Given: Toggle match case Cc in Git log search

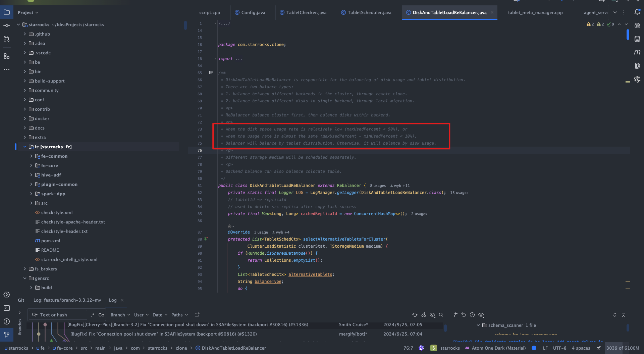Looking at the screenshot, I should (x=101, y=315).
